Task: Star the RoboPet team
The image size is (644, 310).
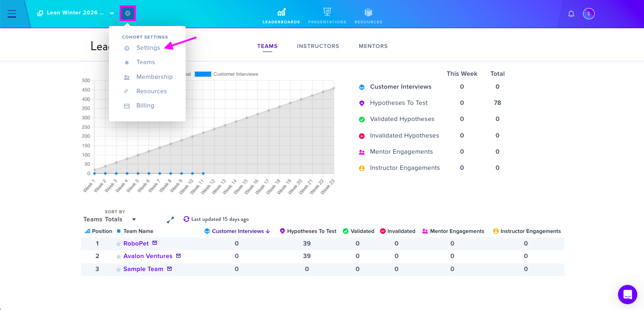Action: pyautogui.click(x=118, y=244)
